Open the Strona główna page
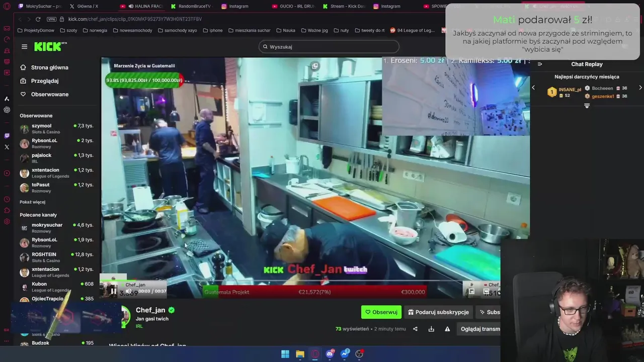 point(44,67)
